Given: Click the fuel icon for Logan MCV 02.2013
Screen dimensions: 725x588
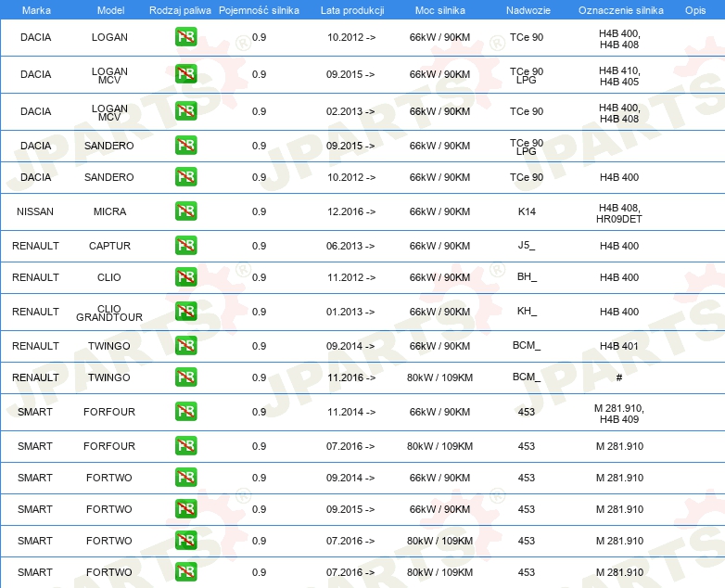Looking at the screenshot, I should [185, 111].
